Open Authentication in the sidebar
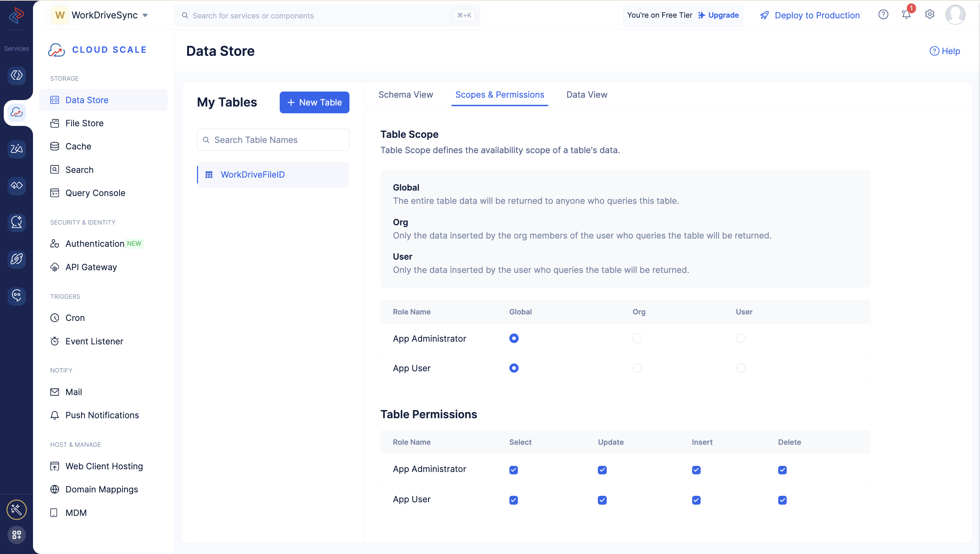The image size is (980, 554). coord(103,244)
